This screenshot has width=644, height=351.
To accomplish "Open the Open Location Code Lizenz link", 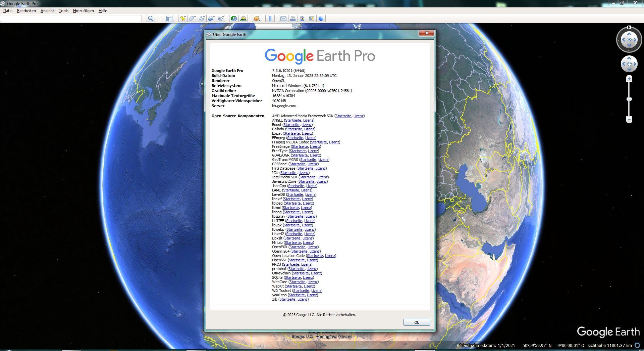I will point(330,256).
